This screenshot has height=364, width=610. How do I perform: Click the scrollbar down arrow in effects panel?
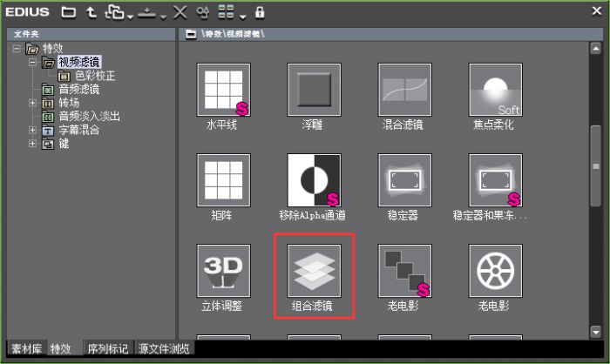click(596, 332)
